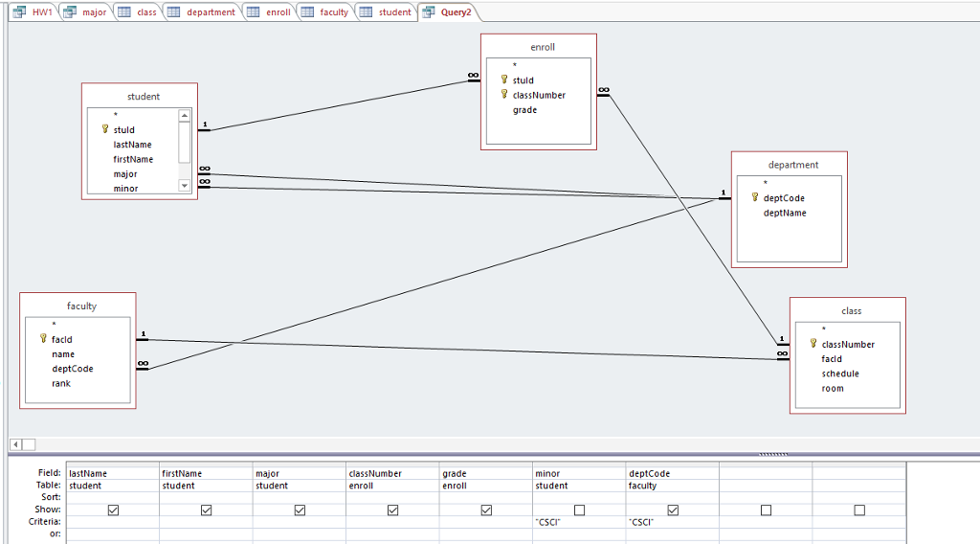The image size is (980, 544).
Task: Click Field cell containing lastName
Action: pos(113,473)
